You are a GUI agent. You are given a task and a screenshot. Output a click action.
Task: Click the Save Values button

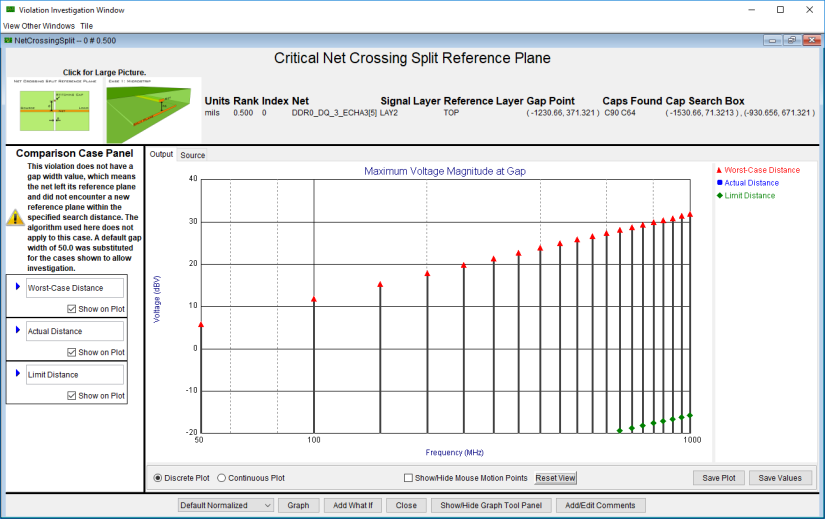780,478
